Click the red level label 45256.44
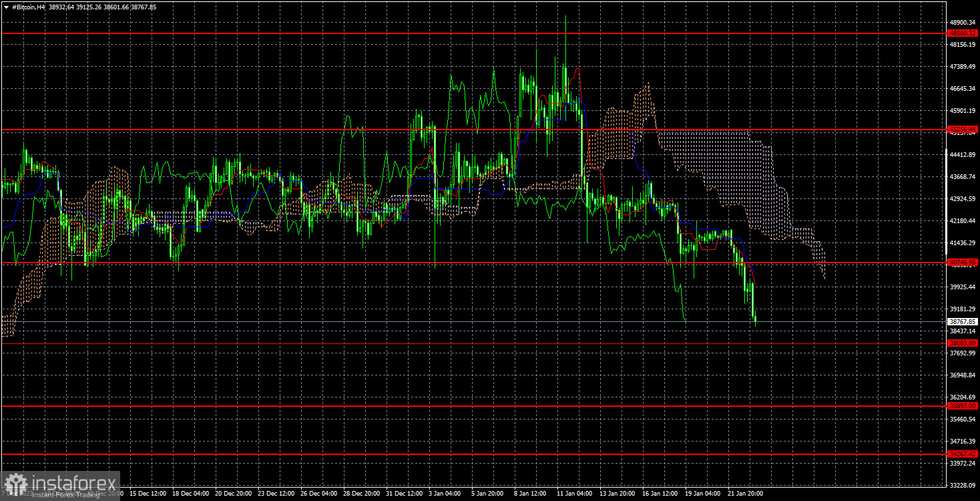The width and height of the screenshot is (980, 501). click(x=963, y=129)
